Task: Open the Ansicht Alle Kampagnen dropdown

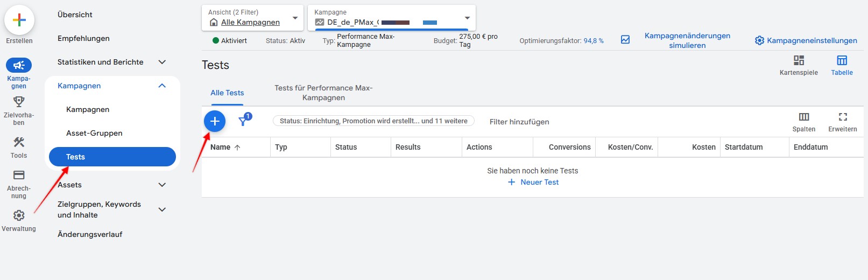Action: tap(252, 18)
